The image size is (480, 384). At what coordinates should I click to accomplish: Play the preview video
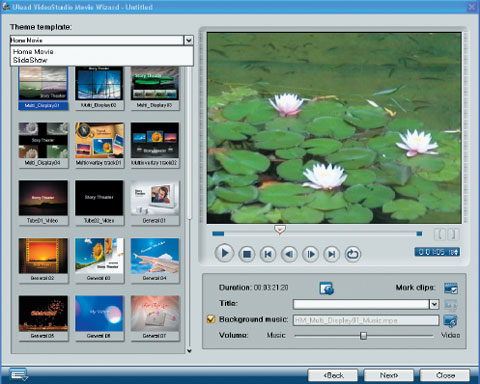coord(224,253)
